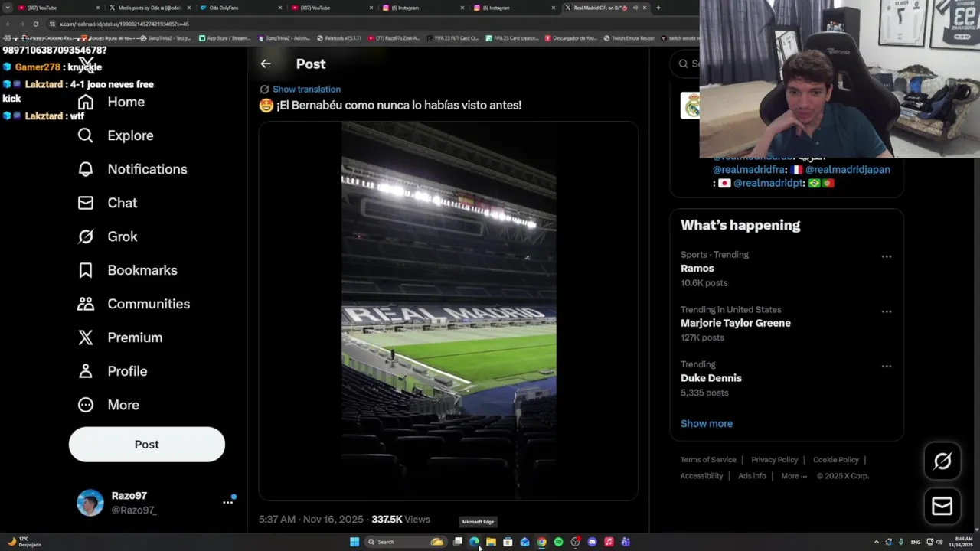Mute the Real Madrid tab audio

635,8
